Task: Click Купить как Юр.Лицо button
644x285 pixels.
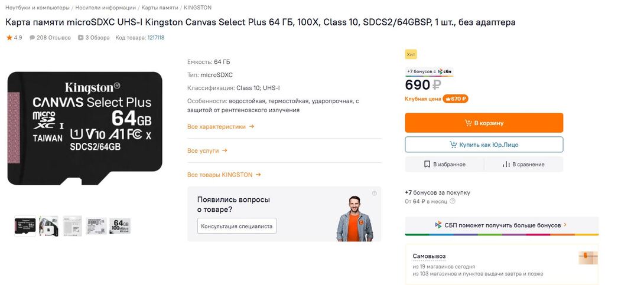Action: coord(484,145)
